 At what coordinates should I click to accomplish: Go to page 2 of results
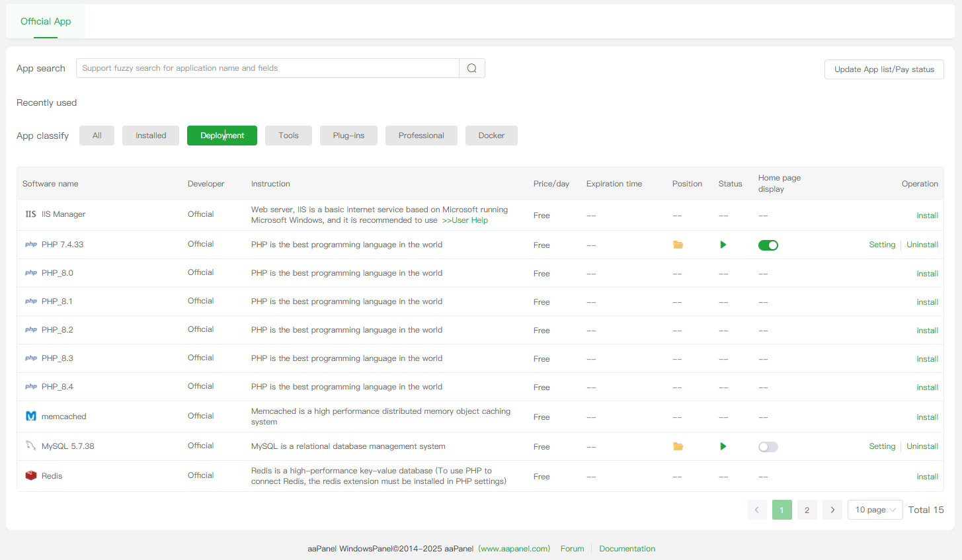(807, 510)
